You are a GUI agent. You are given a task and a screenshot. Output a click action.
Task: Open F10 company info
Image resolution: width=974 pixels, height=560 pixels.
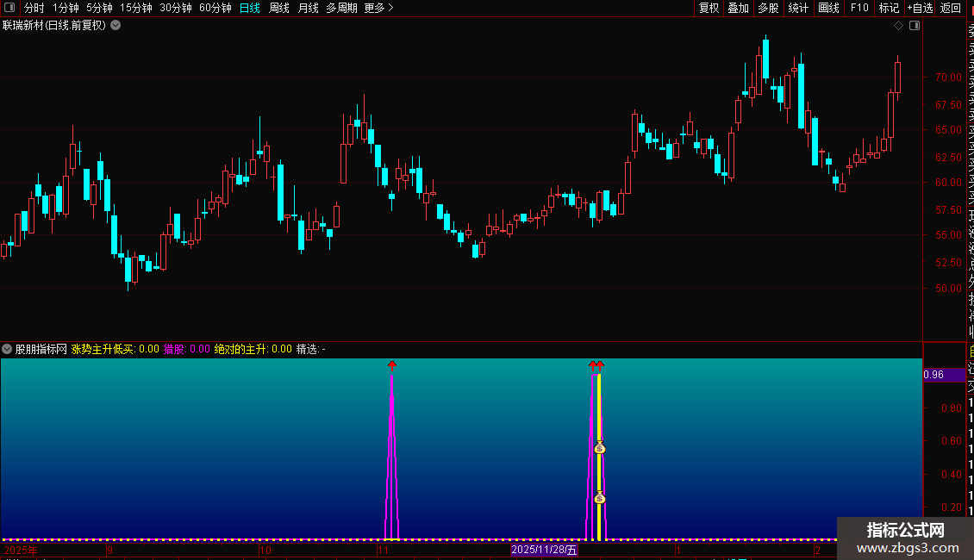(x=859, y=8)
